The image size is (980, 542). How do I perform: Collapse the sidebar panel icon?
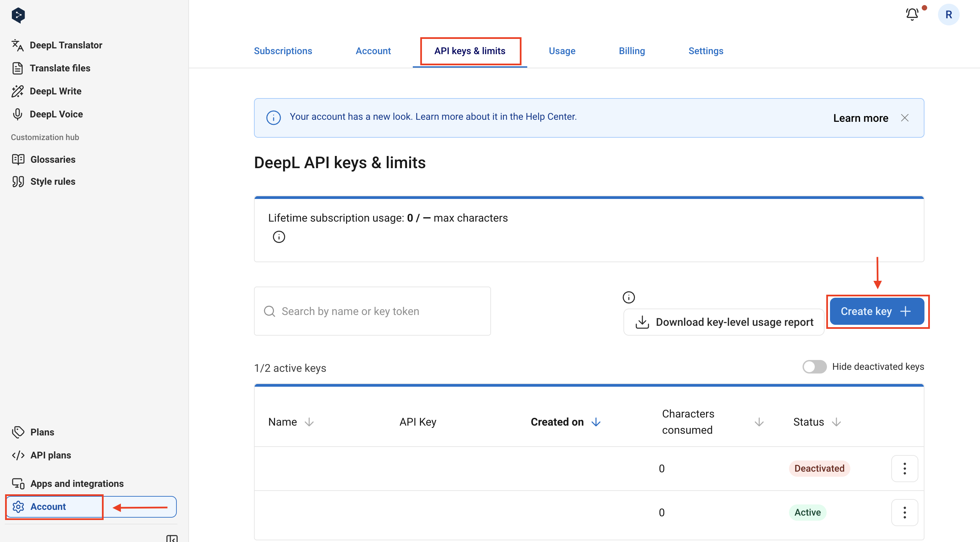172,538
